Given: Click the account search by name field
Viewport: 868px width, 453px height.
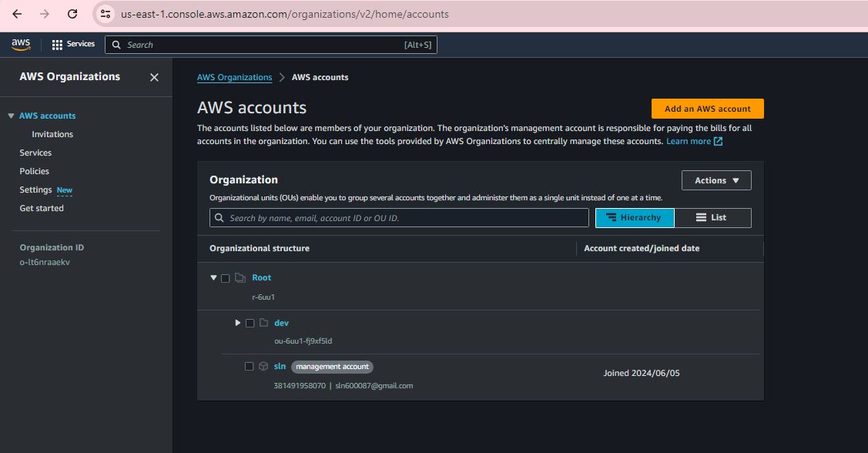Looking at the screenshot, I should pos(400,218).
